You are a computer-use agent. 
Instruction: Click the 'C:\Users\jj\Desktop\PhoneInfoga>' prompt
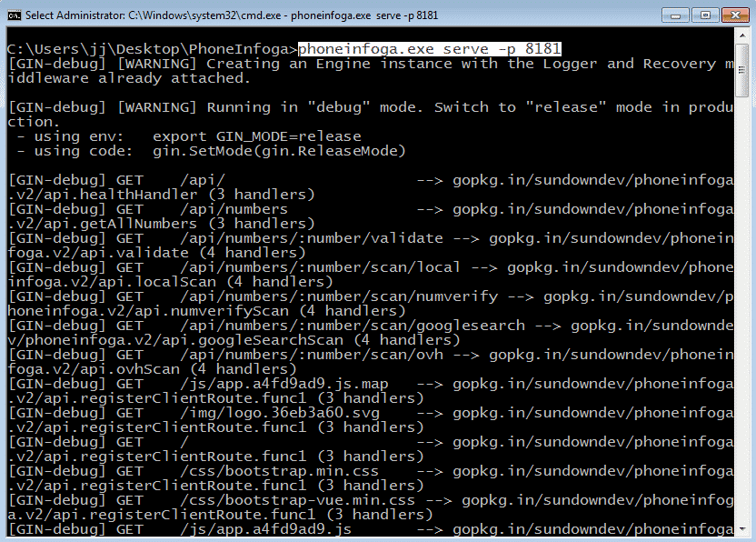coord(153,49)
